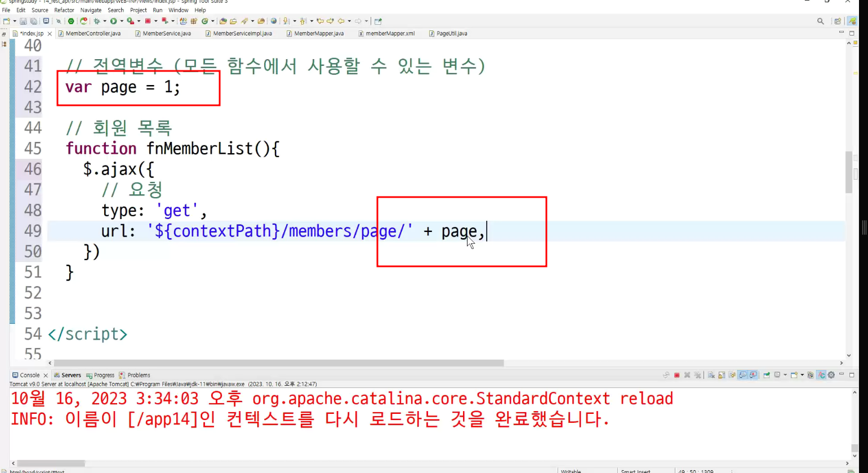Screen dimensions: 868x473
Task: Open the Project menu
Action: click(139, 10)
